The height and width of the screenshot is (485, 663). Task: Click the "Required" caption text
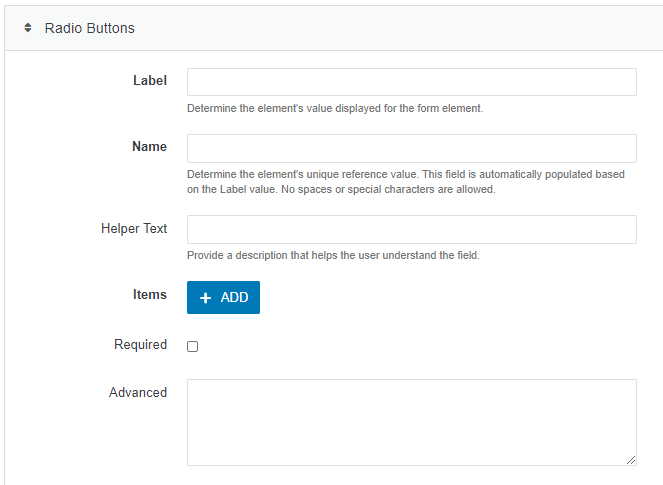(x=140, y=344)
